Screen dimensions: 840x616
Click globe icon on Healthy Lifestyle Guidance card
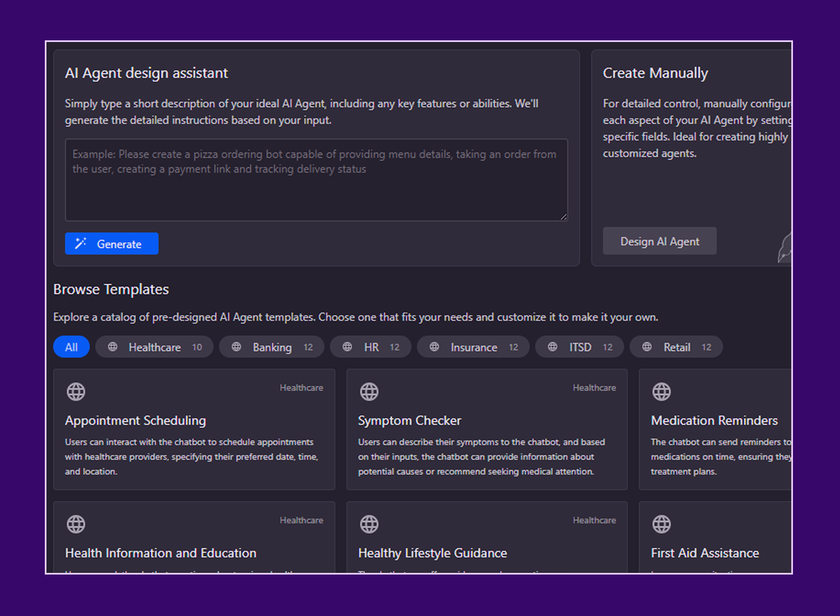click(x=369, y=524)
